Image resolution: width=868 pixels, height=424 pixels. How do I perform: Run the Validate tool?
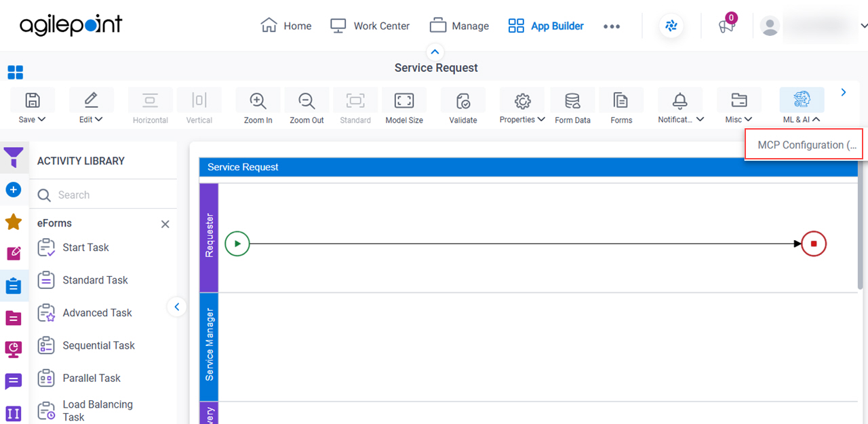click(463, 100)
